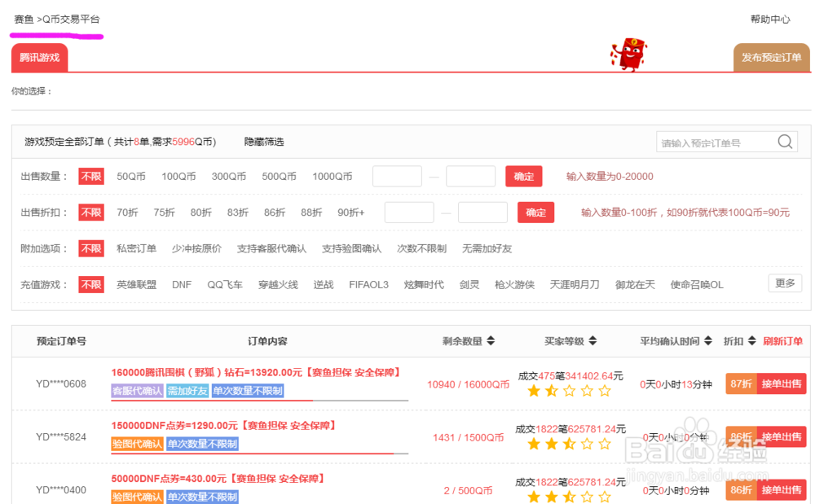
Task: Filter games by 使命召唤OL
Action: coord(697,284)
